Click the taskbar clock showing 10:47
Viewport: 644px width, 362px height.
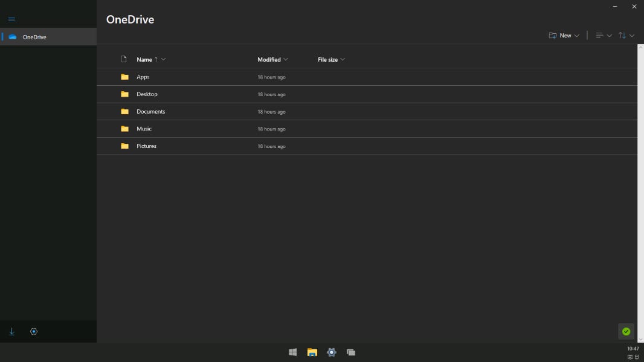click(x=633, y=349)
